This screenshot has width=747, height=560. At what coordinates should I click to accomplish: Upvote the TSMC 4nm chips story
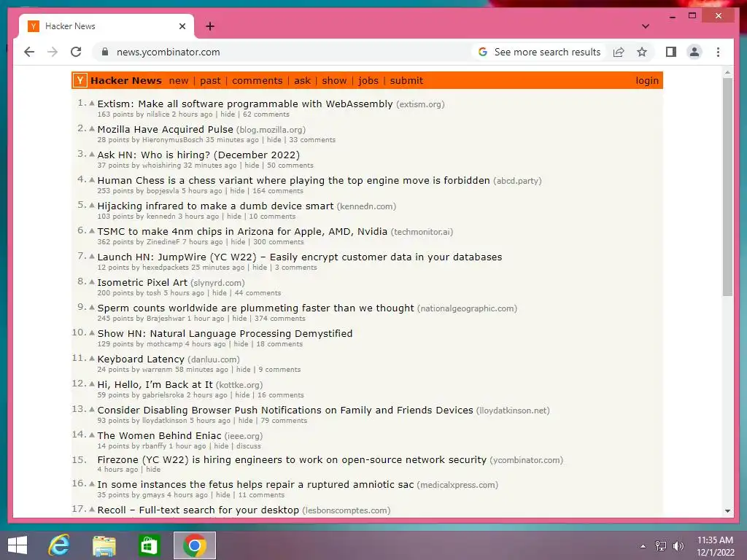(92, 230)
